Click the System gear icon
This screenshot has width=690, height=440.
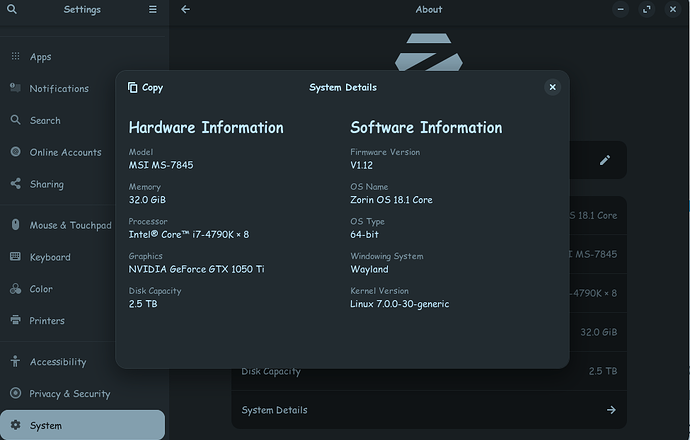point(15,425)
